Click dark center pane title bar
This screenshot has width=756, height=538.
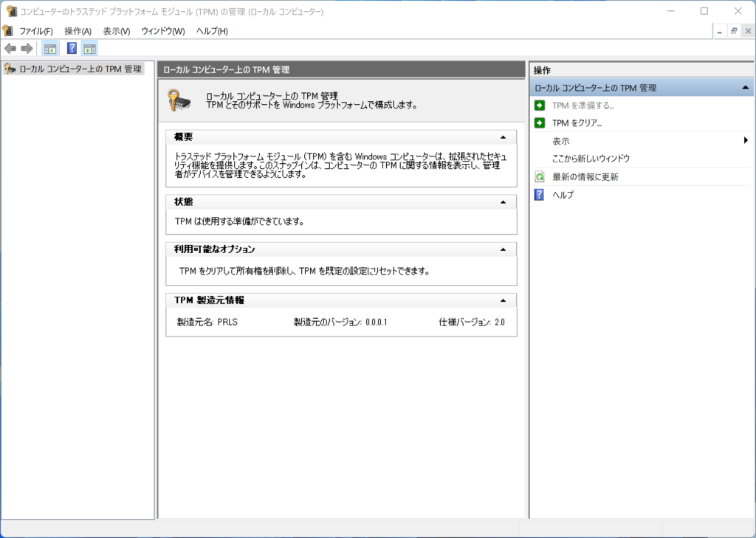[x=341, y=70]
